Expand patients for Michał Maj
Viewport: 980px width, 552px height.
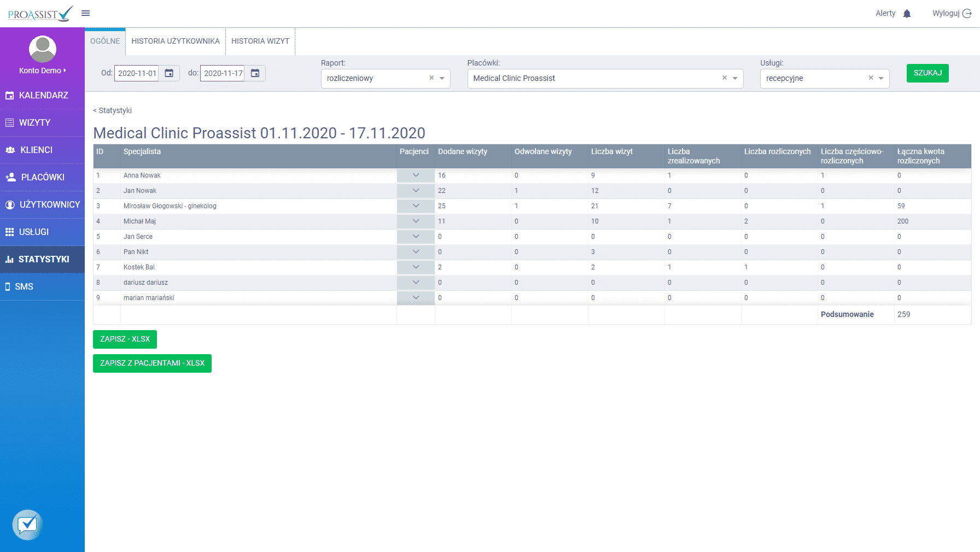(x=416, y=221)
